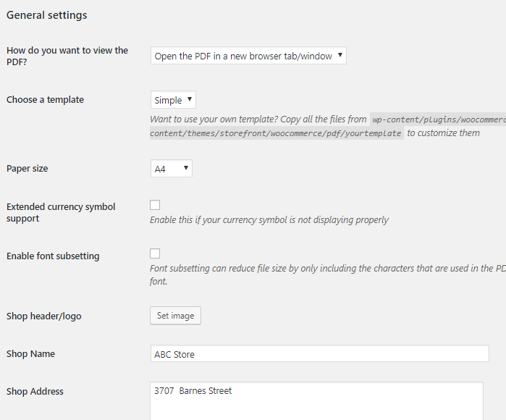Click the storefront theme yourtemplate path code
The image size is (506, 420).
coord(276,133)
